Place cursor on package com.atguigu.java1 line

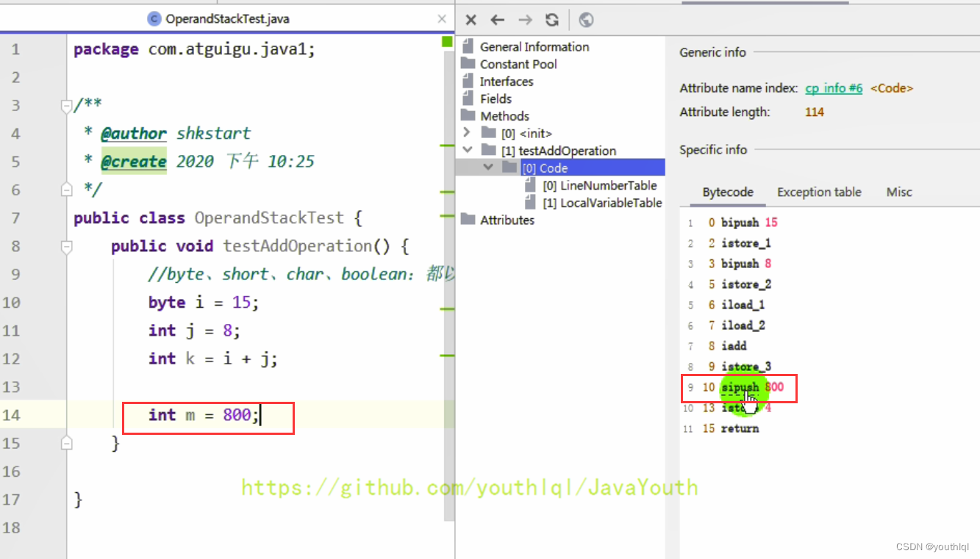point(195,49)
